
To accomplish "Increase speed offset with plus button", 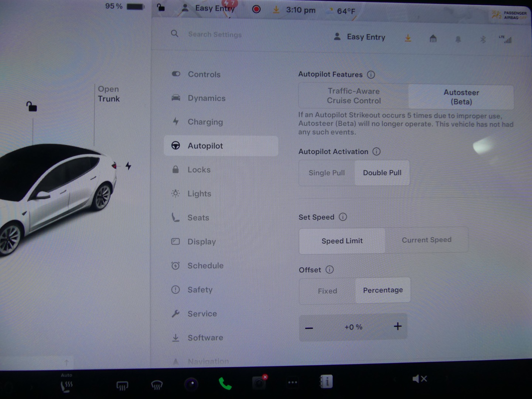I will (398, 326).
